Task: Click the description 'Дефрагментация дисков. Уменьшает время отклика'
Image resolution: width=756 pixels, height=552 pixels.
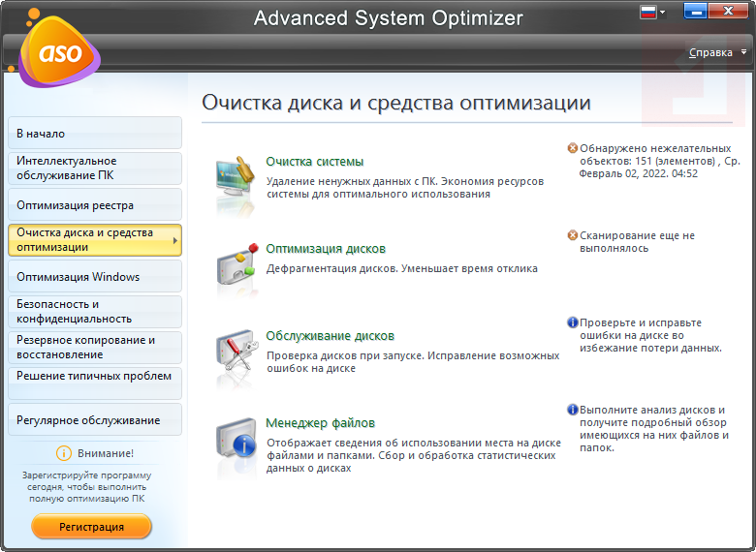Action: pos(402,268)
